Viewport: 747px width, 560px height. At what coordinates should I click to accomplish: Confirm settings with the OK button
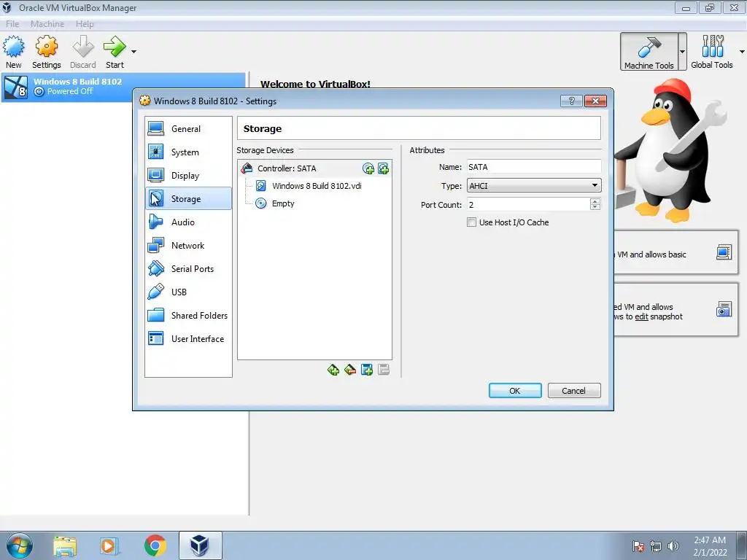pos(515,391)
